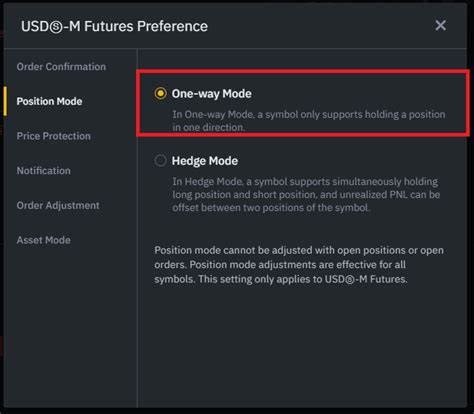
Task: Select the Hedge Mode radio button
Action: (x=160, y=161)
